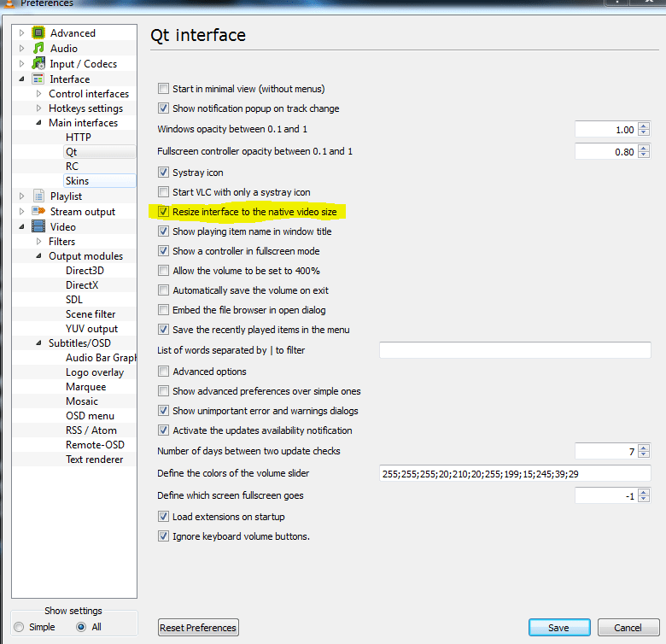Uncheck Load extensions on startup
666x644 pixels.
[163, 517]
